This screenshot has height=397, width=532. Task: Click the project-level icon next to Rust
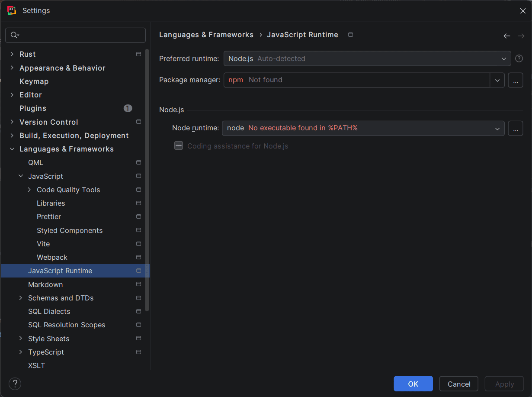tap(138, 54)
